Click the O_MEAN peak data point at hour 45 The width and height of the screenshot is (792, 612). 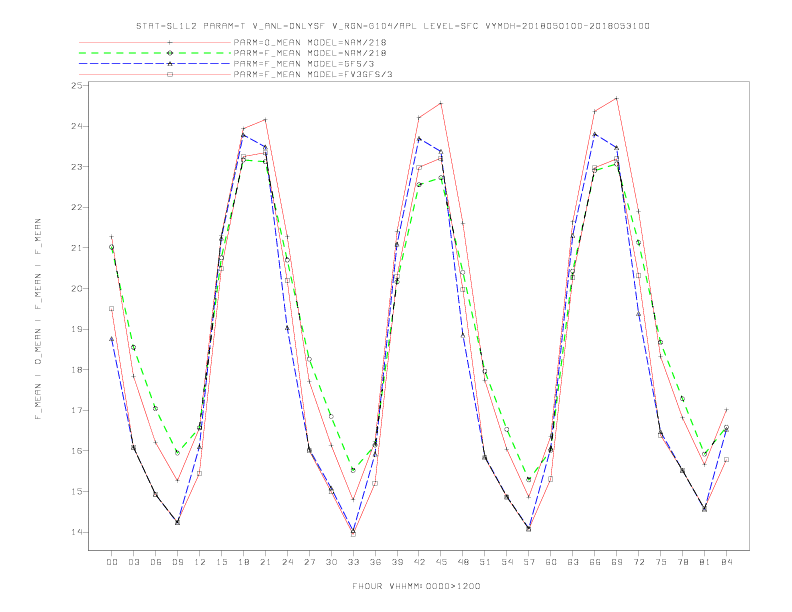coord(441,103)
